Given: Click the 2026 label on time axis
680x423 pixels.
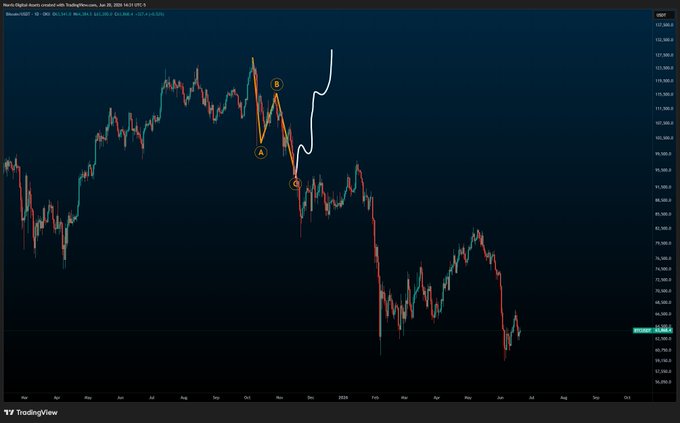Looking at the screenshot, I should click(343, 397).
